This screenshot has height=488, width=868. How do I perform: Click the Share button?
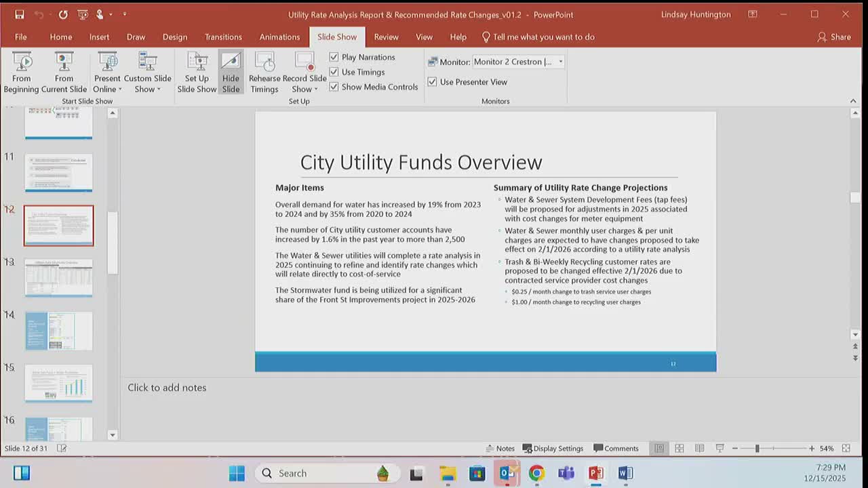tap(834, 37)
